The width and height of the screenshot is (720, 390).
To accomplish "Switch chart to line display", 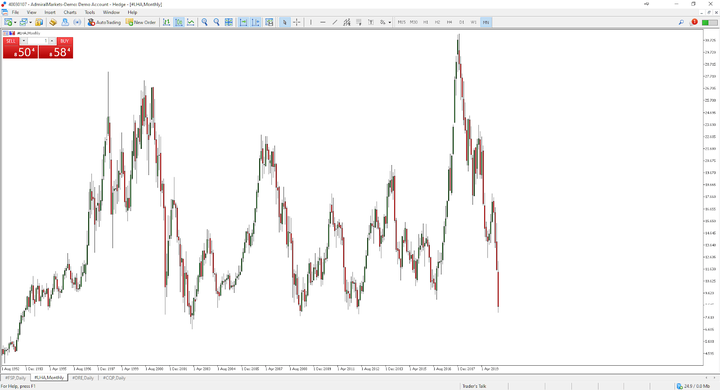I will (191, 22).
